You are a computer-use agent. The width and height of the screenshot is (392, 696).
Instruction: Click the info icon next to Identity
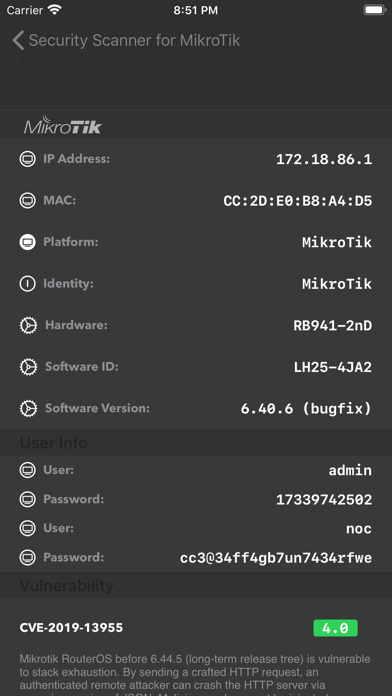coord(28,284)
